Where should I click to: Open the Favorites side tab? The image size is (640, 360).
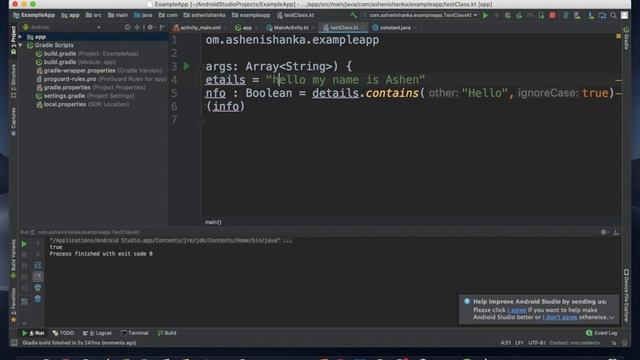click(x=13, y=305)
